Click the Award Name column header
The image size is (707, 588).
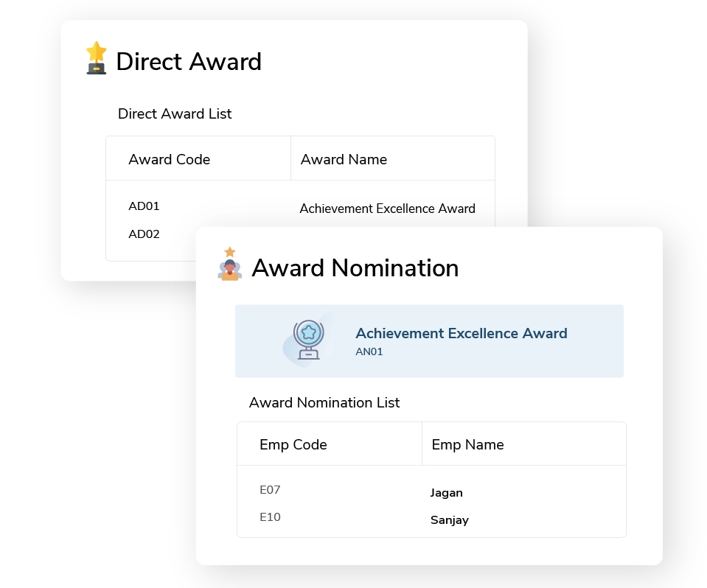[344, 159]
